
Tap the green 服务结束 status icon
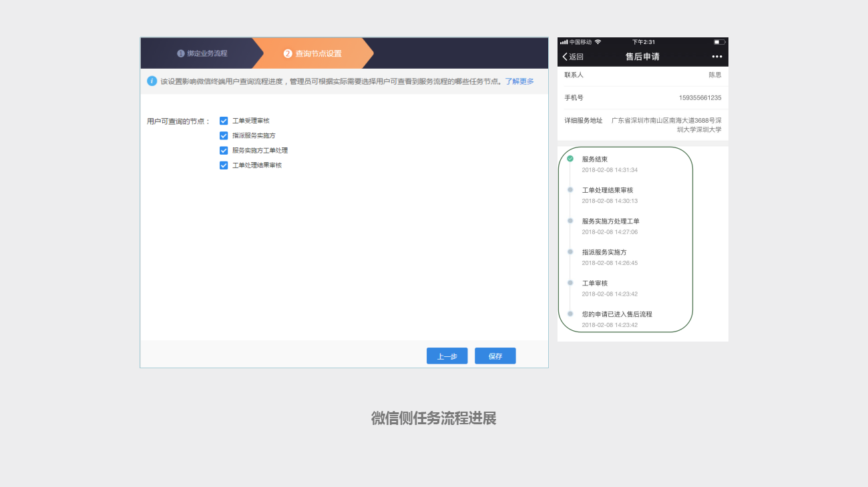[x=570, y=159]
